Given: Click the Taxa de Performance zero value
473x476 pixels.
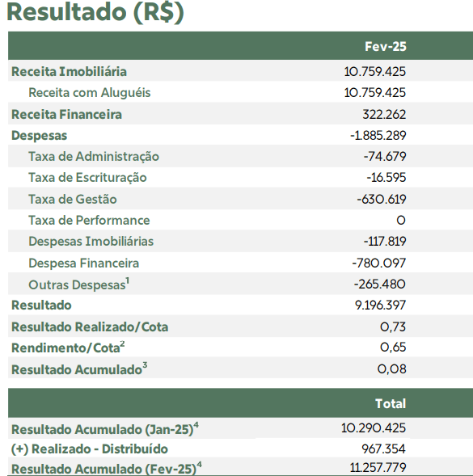Looking at the screenshot, I should (x=401, y=220).
